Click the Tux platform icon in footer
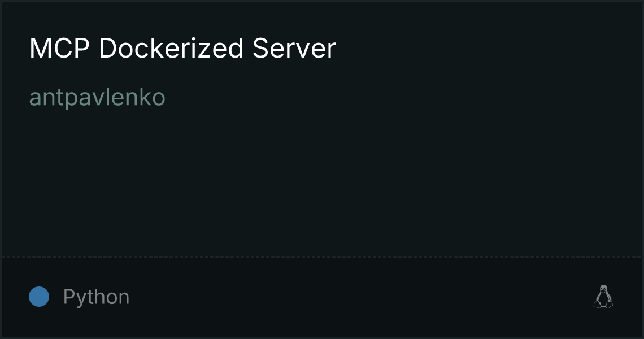The width and height of the screenshot is (644, 339). click(x=603, y=297)
